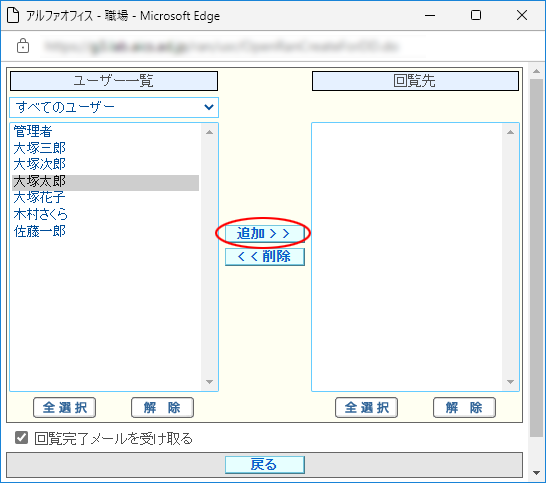Click the dropdown chevron arrow
Screen dimensions: 546x483
(209, 107)
